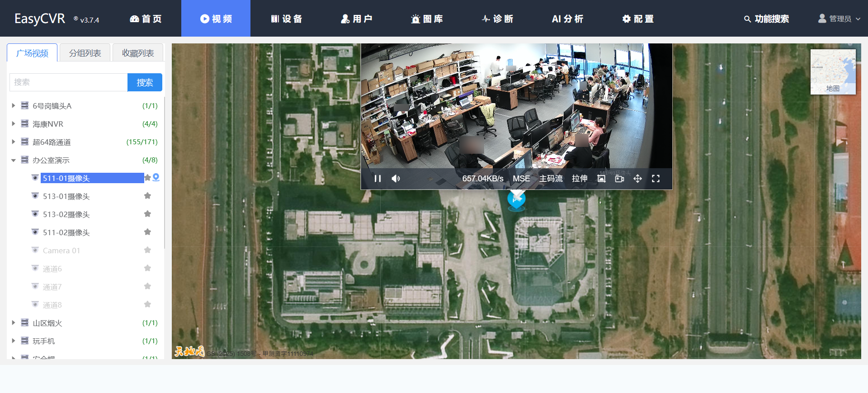
Task: Open PTZ direction control icon
Action: coord(637,179)
